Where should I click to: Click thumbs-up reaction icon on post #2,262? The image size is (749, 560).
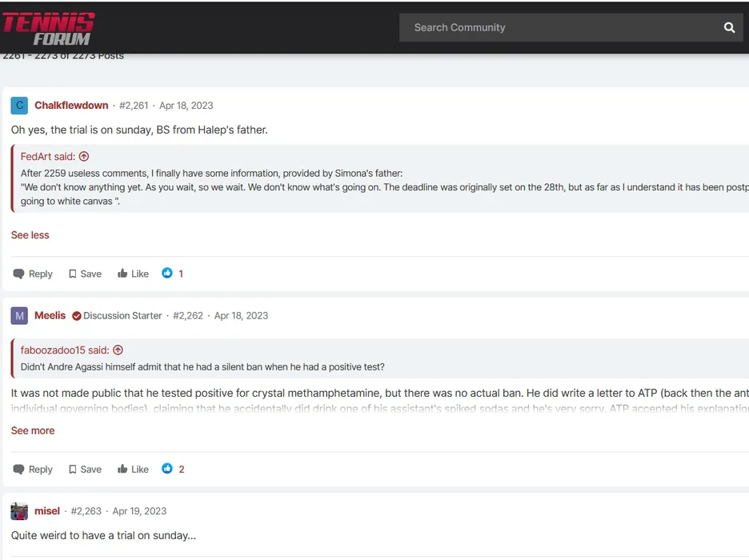click(167, 469)
